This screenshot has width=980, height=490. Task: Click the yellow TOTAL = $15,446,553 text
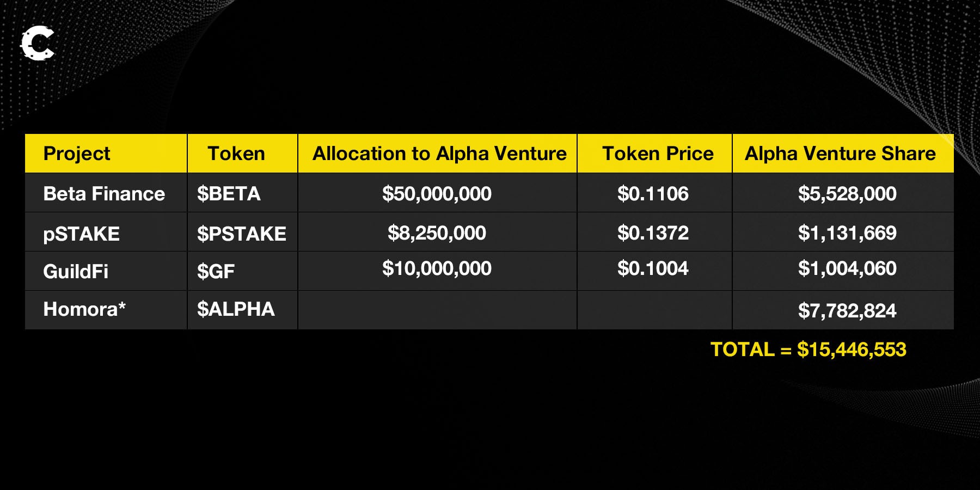pos(808,350)
